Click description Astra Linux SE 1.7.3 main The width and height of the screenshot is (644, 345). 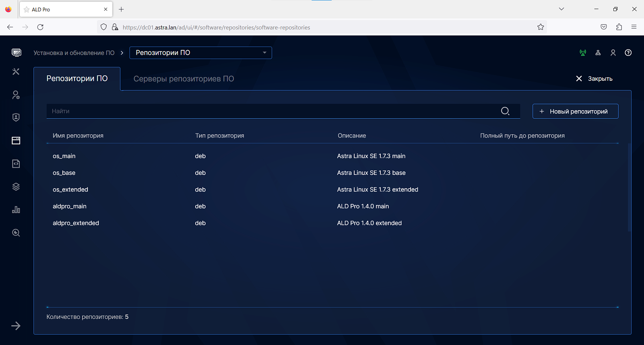point(371,156)
